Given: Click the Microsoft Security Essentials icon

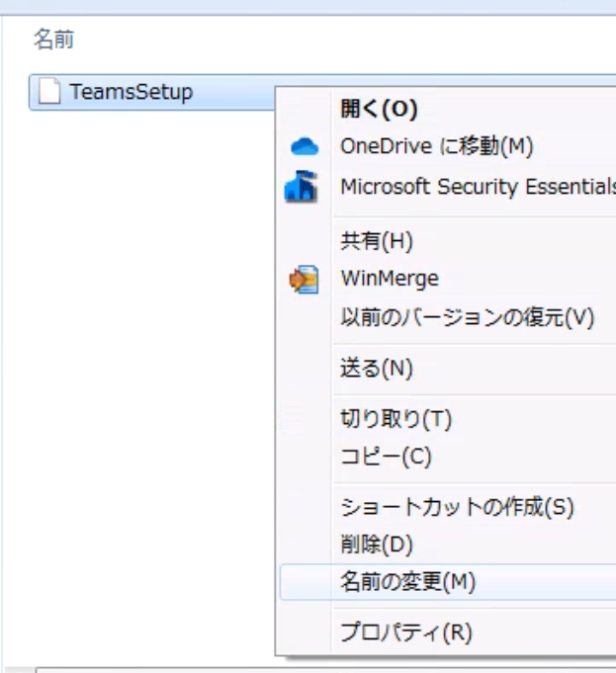Looking at the screenshot, I should (x=302, y=187).
